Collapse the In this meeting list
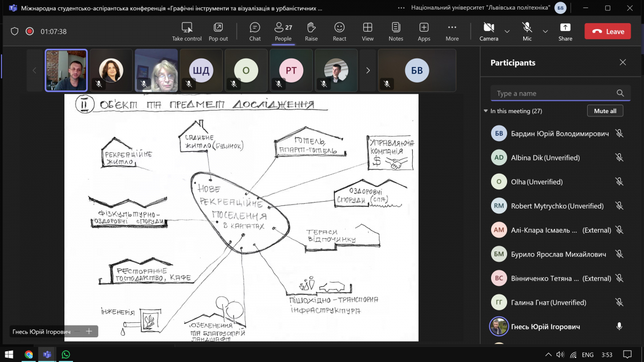 486,111
